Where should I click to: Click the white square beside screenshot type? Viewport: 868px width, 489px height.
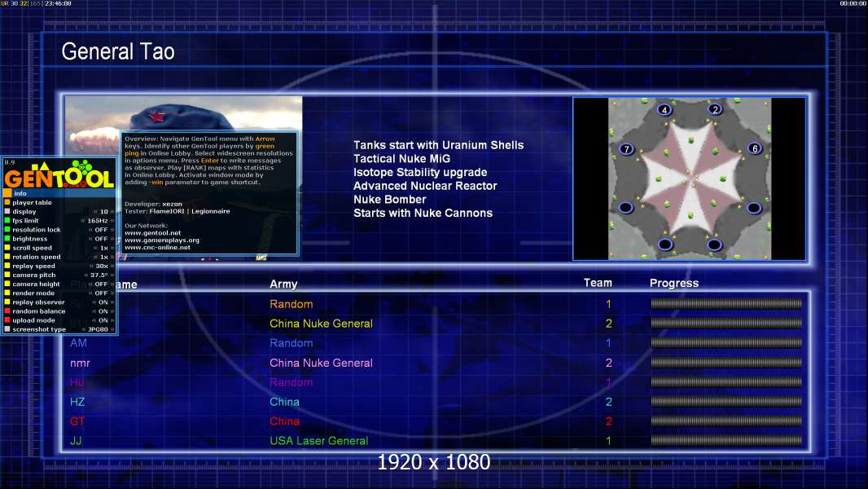7,329
